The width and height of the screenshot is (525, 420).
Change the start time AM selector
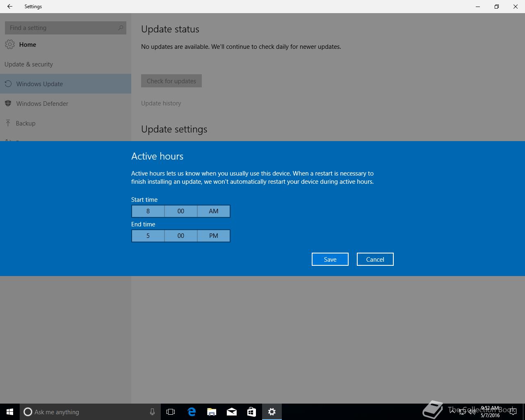click(x=214, y=211)
